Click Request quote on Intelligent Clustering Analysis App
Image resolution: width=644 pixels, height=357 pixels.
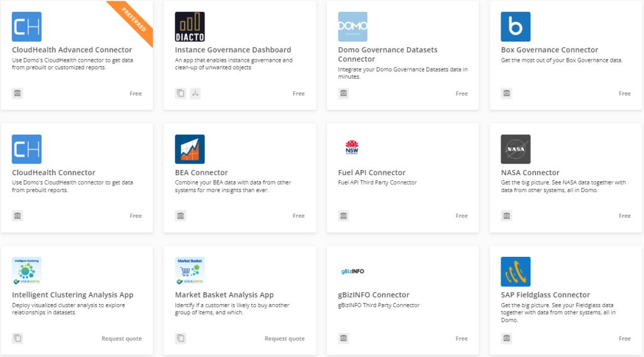pos(121,339)
